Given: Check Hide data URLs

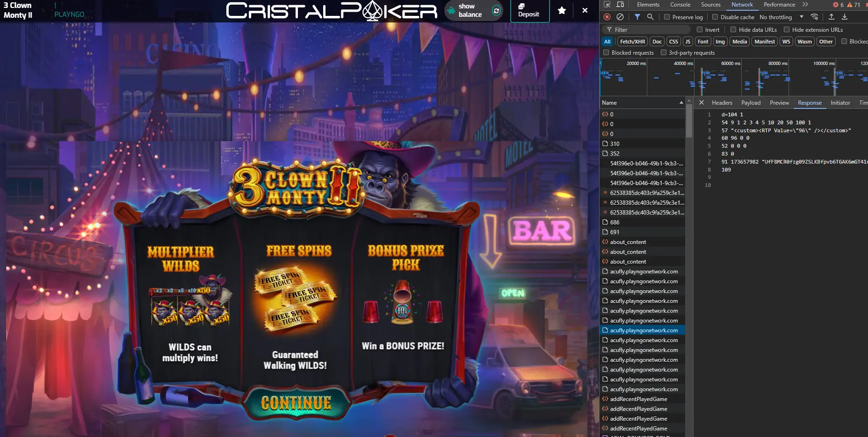Looking at the screenshot, I should (x=733, y=29).
